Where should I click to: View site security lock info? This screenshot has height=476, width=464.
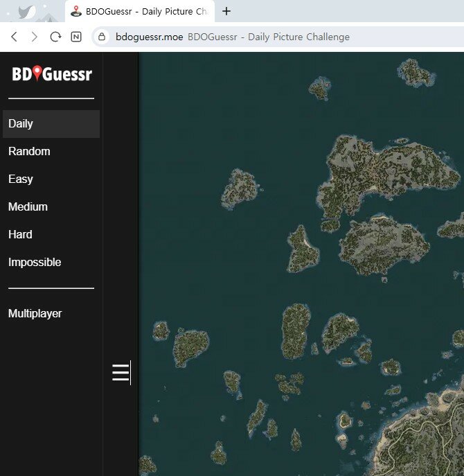pyautogui.click(x=102, y=37)
